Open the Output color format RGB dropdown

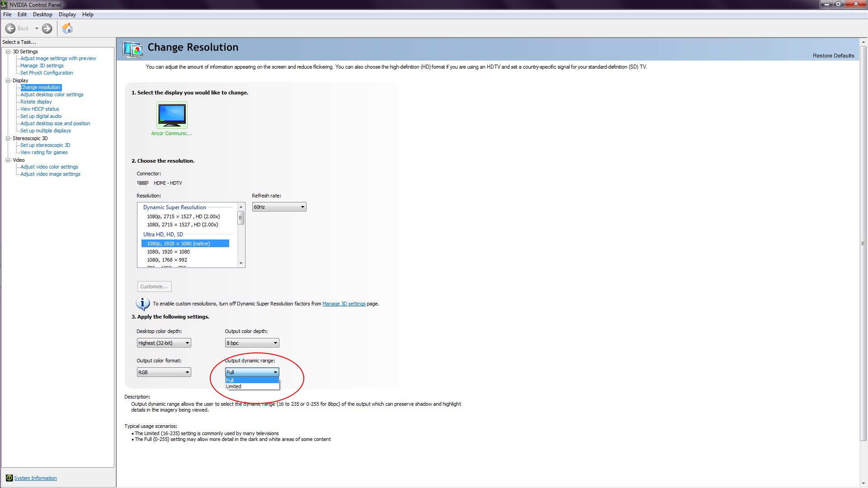(x=164, y=372)
